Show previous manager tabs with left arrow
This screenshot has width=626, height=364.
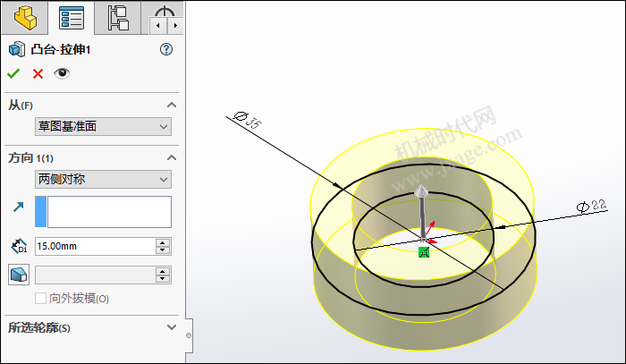pyautogui.click(x=158, y=26)
